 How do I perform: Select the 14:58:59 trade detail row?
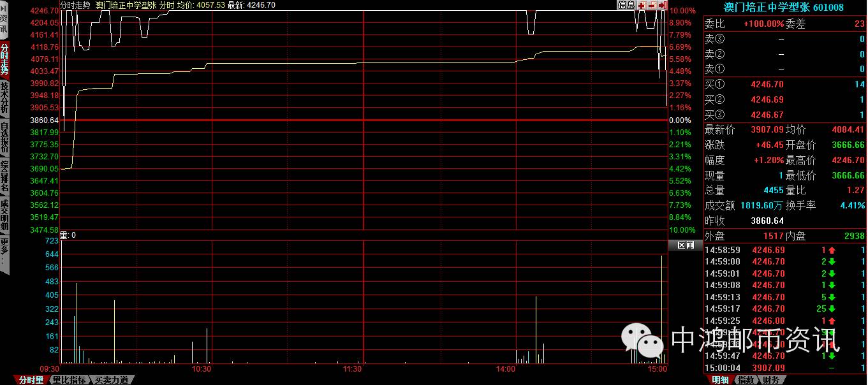point(784,250)
